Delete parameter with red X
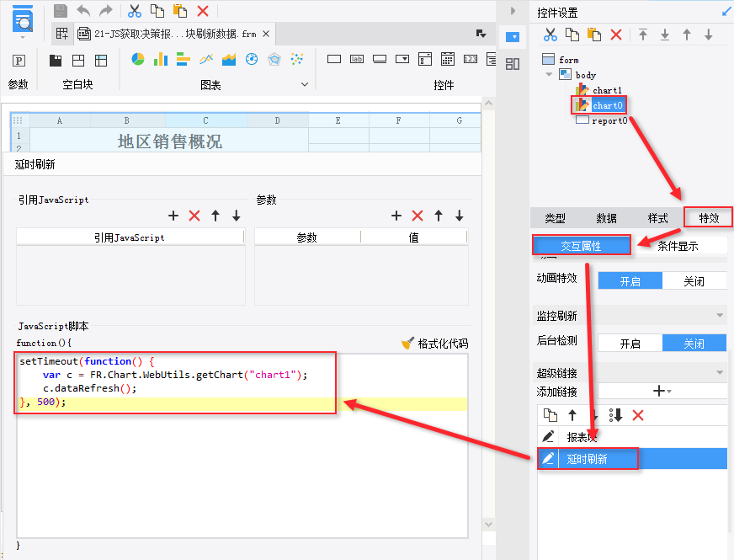Image resolution: width=734 pixels, height=560 pixels. pyautogui.click(x=418, y=216)
